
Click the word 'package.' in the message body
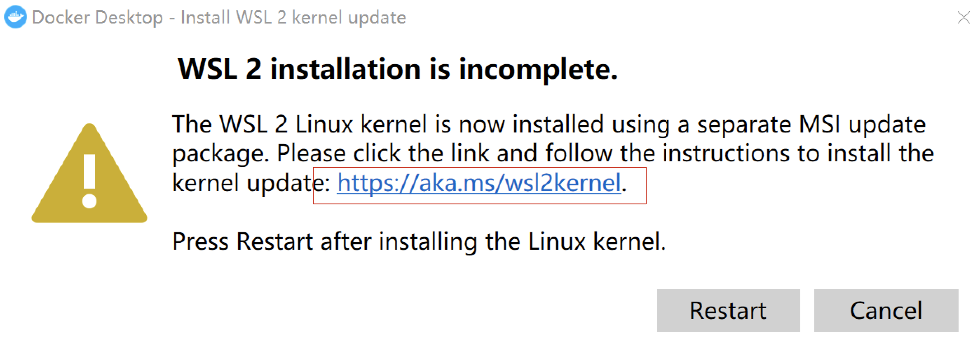[x=220, y=154]
